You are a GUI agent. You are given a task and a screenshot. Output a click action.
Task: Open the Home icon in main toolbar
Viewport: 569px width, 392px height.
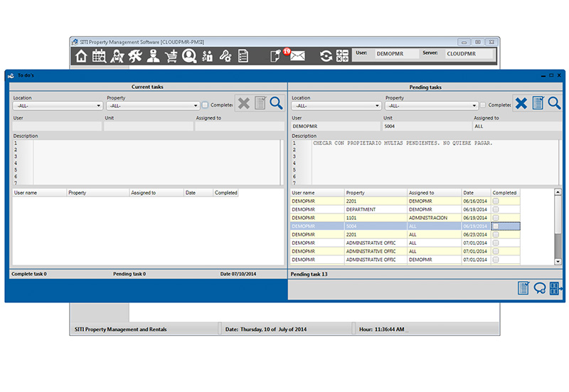pyautogui.click(x=81, y=56)
